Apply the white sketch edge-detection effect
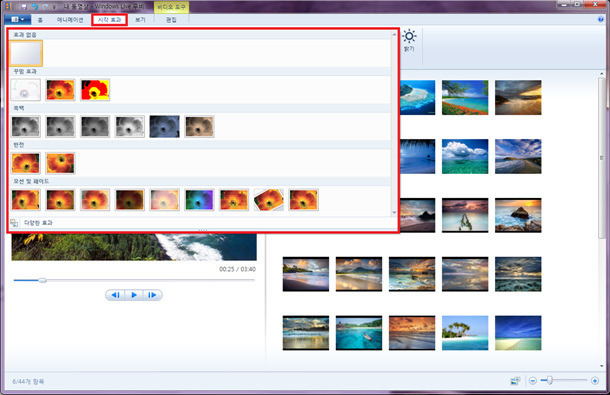 [x=25, y=90]
